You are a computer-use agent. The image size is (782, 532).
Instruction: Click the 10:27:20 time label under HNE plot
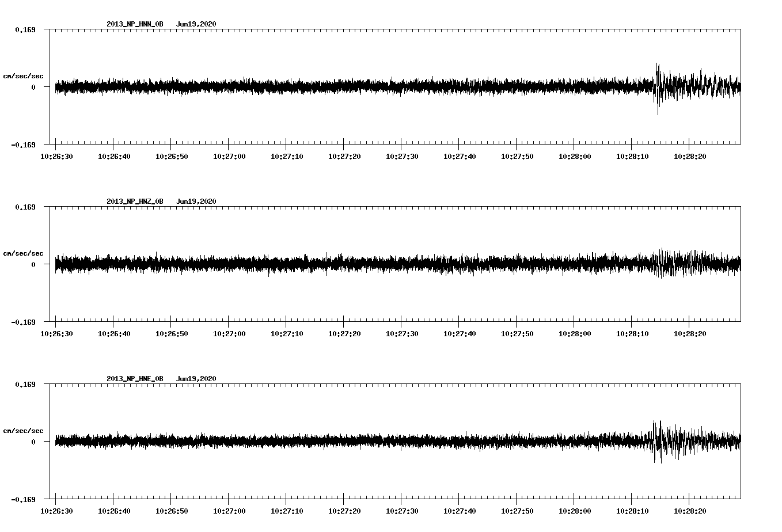(344, 511)
